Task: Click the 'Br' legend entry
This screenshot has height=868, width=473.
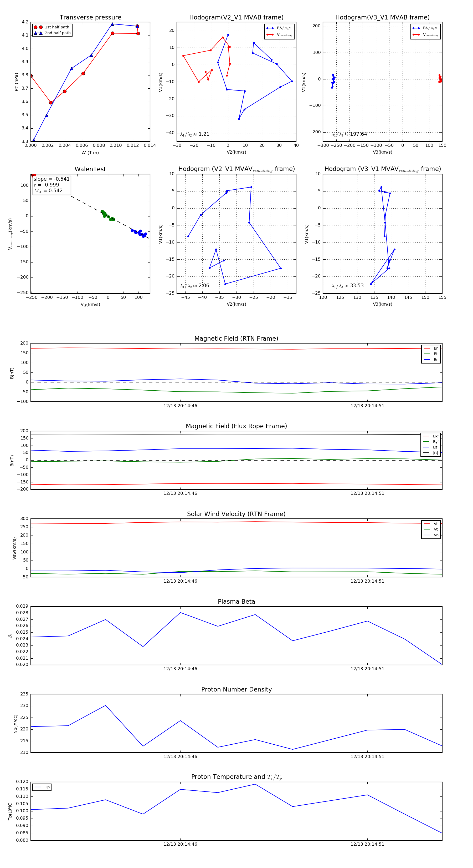Action: 431,349
